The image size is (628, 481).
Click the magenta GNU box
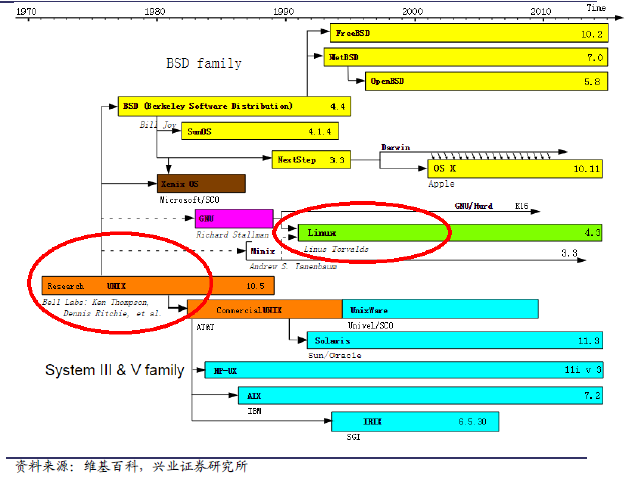click(x=234, y=219)
